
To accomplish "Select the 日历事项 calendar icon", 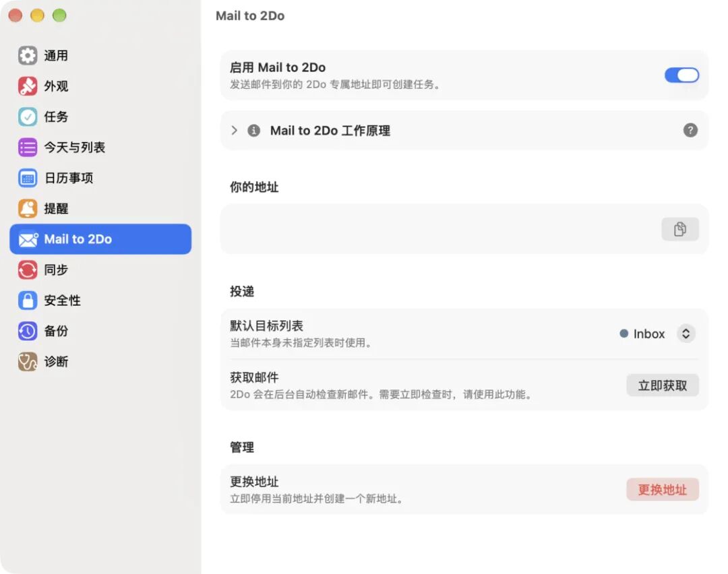I will (28, 178).
